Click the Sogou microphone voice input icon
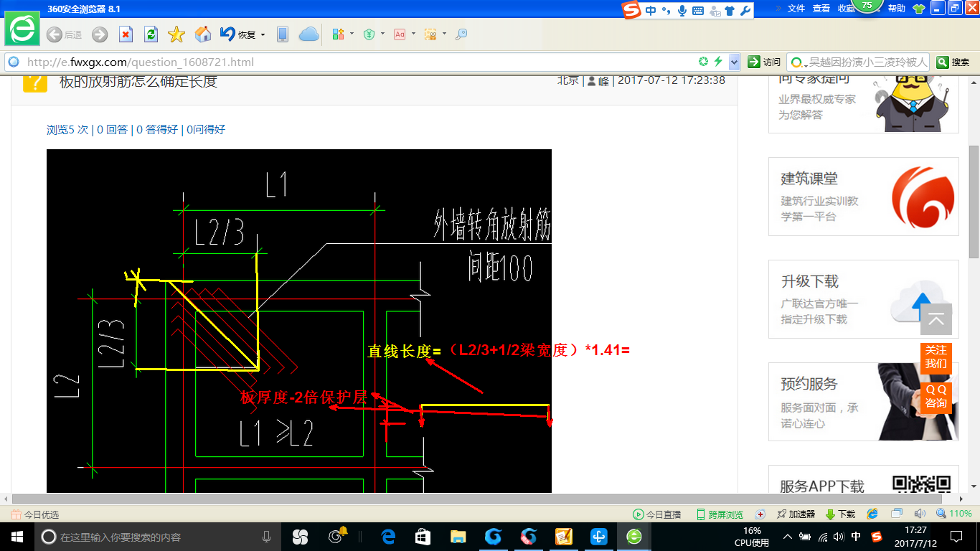This screenshot has height=551, width=980. click(682, 10)
